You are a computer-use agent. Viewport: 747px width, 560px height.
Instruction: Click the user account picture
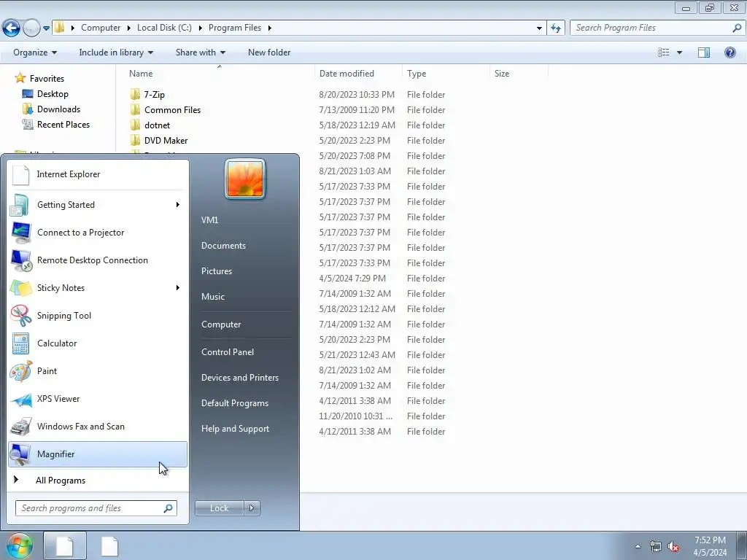coord(245,179)
